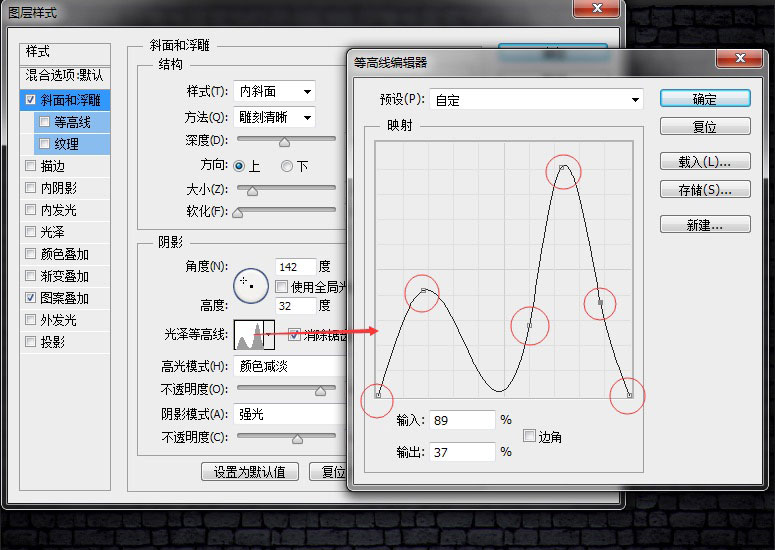Screen dimensions: 775x550
Task: Enable 渐变叠加 checkbox
Action: point(31,275)
